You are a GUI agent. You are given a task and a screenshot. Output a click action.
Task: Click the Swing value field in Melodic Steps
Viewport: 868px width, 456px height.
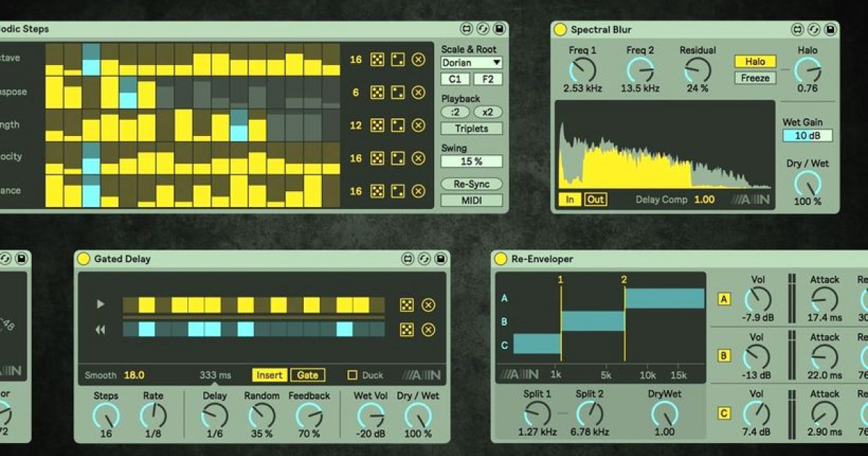[471, 161]
